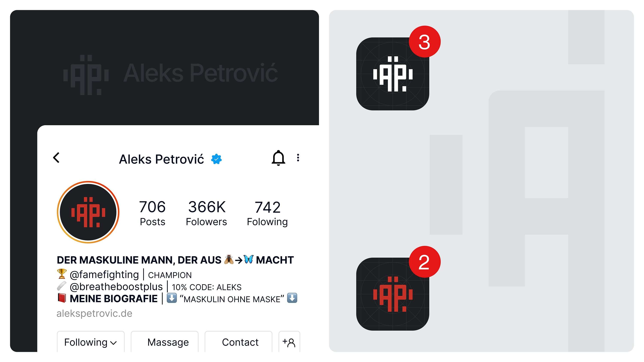Click the trophy icon in the bio
This screenshot has height=362, width=644.
pos(61,274)
